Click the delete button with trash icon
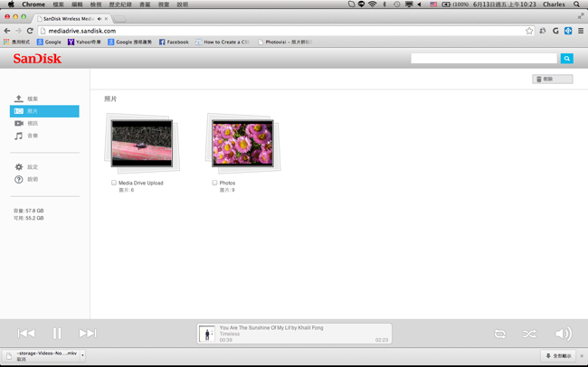This screenshot has width=588, height=367. point(553,79)
